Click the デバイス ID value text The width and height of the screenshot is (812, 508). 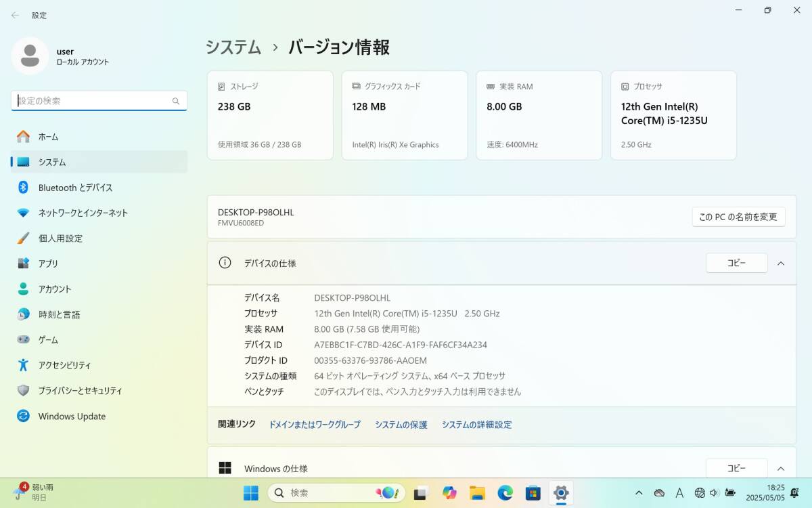point(401,345)
